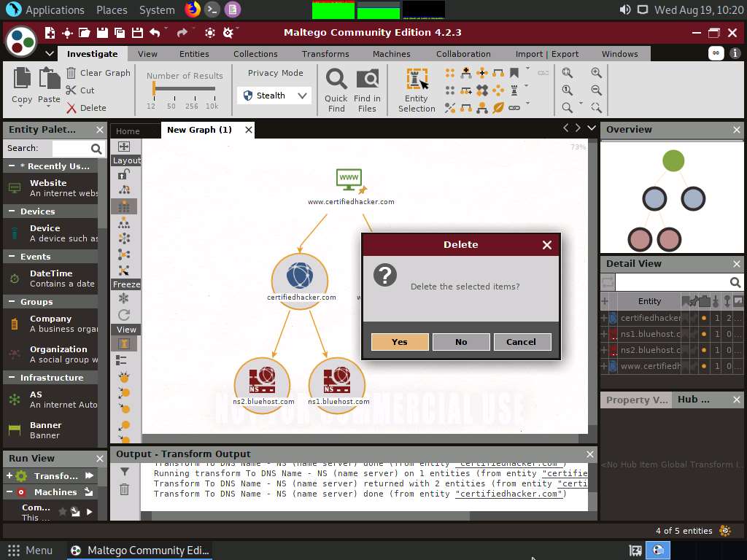
Task: Switch to the View ribbon tab
Action: pos(147,54)
